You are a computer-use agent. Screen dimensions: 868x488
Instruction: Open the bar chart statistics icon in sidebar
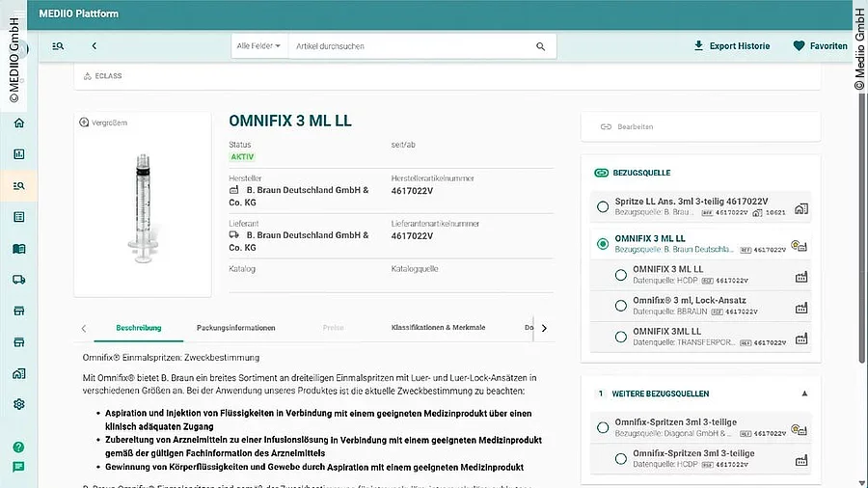[19, 154]
